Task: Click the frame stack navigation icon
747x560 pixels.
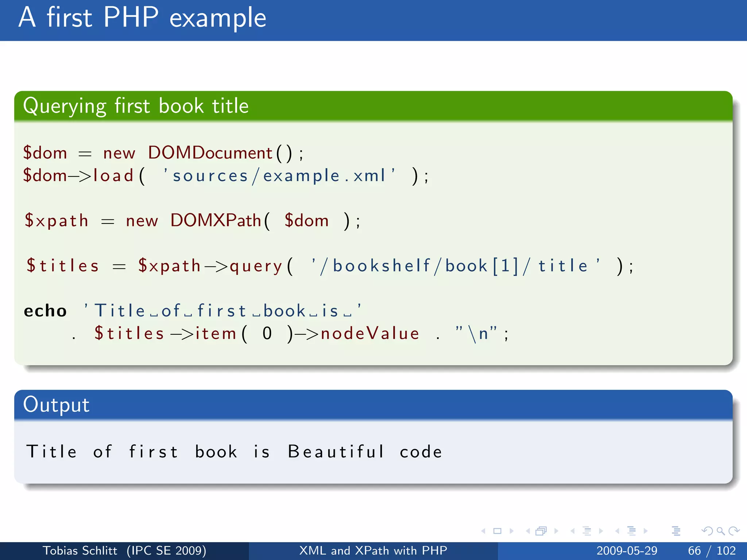Action: click(541, 531)
